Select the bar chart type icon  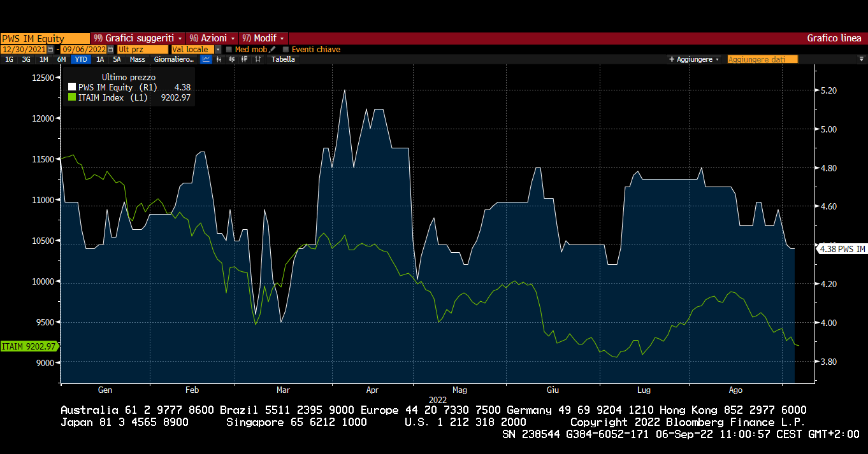pyautogui.click(x=219, y=59)
